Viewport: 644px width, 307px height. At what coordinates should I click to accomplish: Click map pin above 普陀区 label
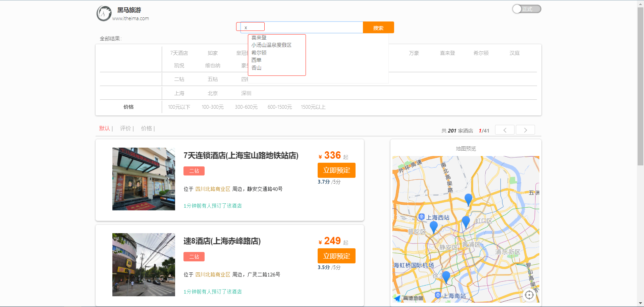click(x=434, y=227)
